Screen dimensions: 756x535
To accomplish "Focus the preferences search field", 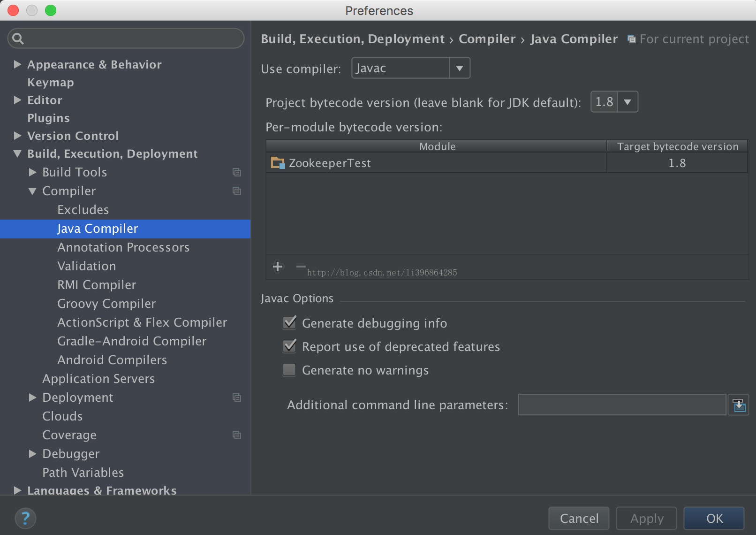I will pyautogui.click(x=126, y=38).
